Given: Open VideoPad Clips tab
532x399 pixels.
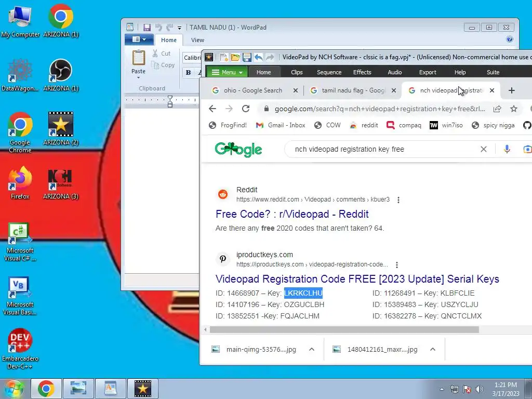Looking at the screenshot, I should point(297,72).
